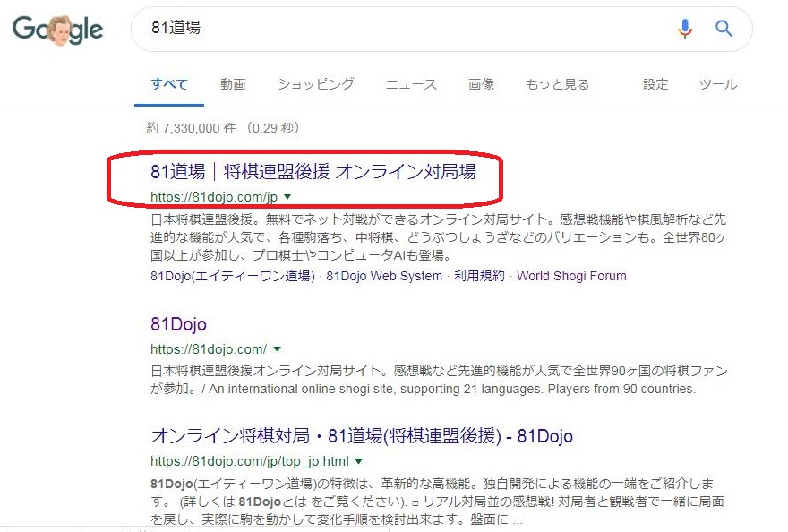788x532 pixels.
Task: Open result オンライン将棋対局・81道場(将棋連盟後援) - 81Dojo
Action: 362,436
